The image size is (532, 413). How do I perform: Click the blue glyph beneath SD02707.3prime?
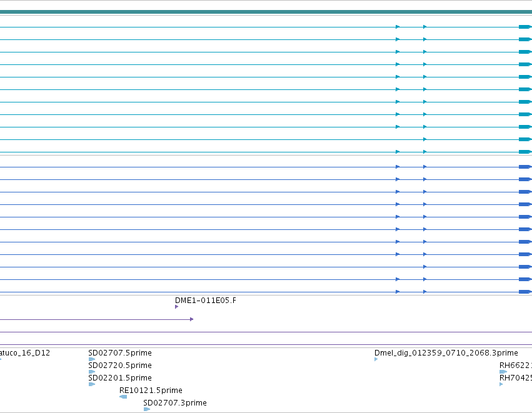click(147, 410)
